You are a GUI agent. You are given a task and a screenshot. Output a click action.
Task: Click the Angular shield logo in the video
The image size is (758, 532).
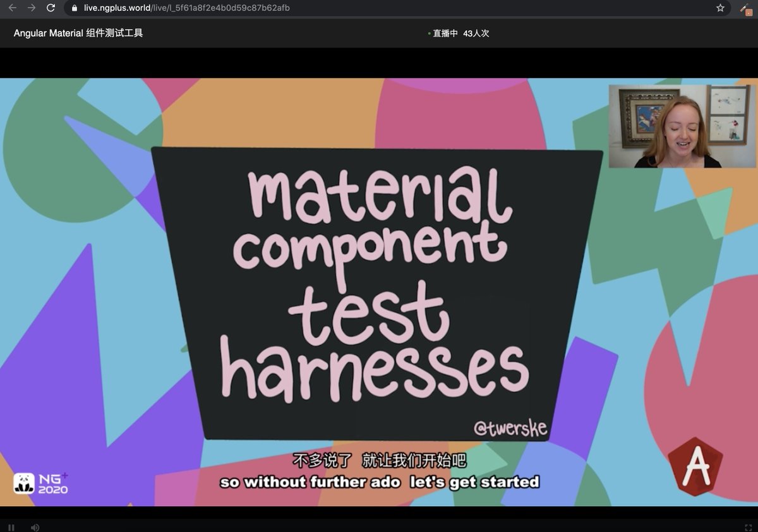695,467
